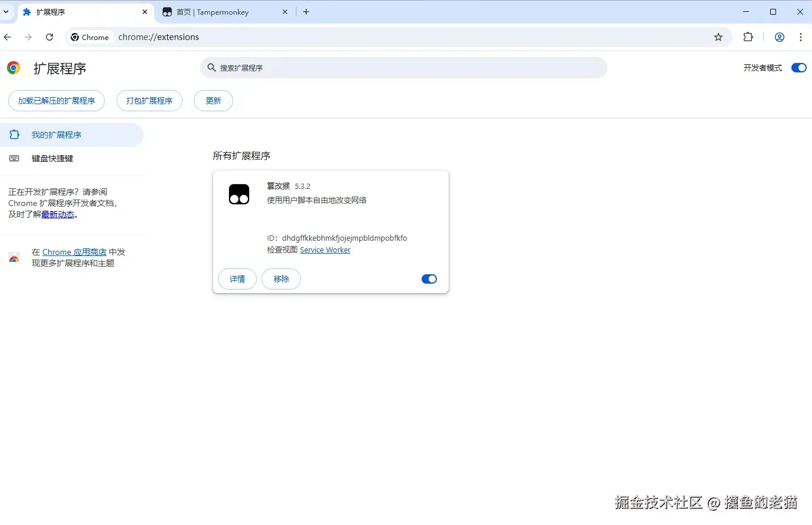Minimize the Chrome window
Image resolution: width=812 pixels, height=525 pixels.
click(746, 12)
